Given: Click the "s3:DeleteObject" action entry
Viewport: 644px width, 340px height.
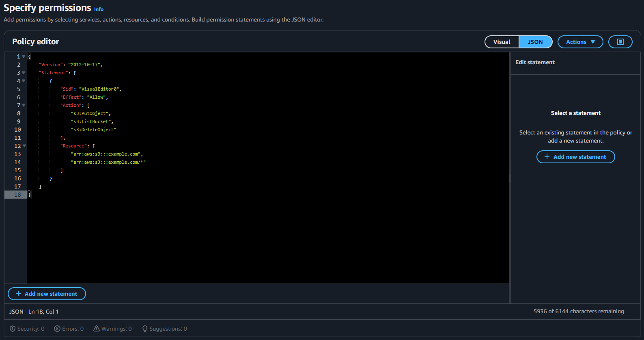Looking at the screenshot, I should coord(93,130).
